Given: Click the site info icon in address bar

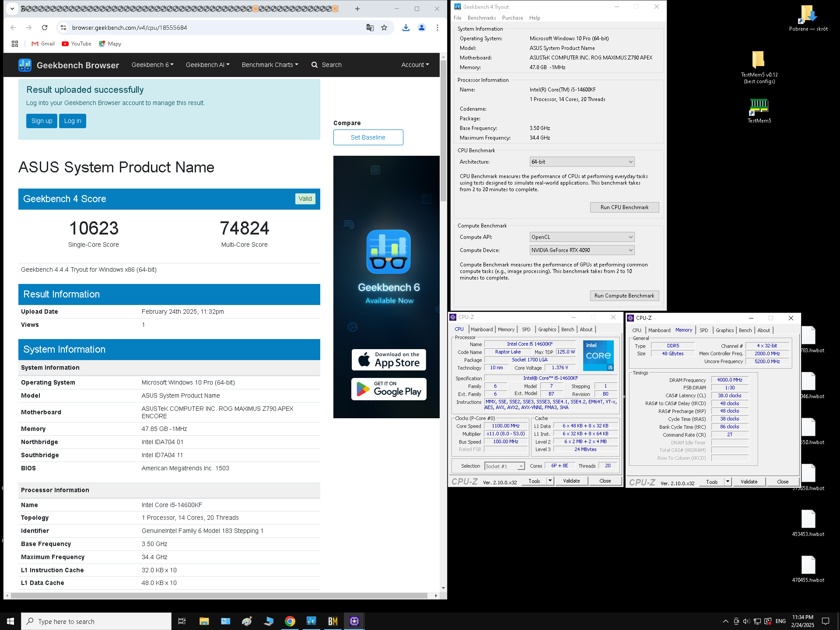Looking at the screenshot, I should (x=63, y=28).
